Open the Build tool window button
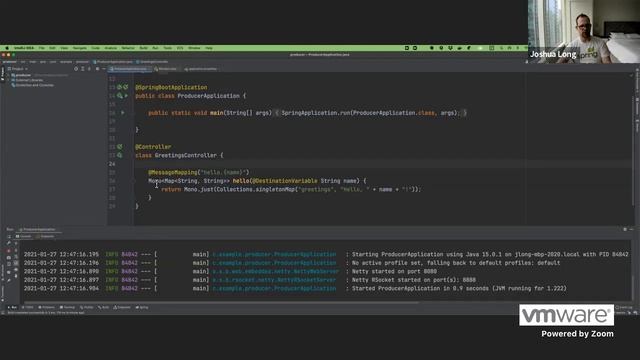The width and height of the screenshot is (640, 360). (x=103, y=307)
